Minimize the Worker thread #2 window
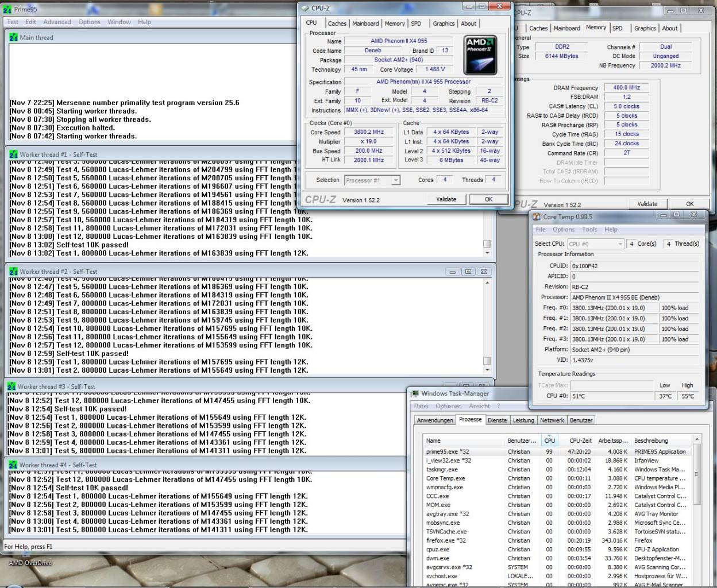 pos(452,272)
